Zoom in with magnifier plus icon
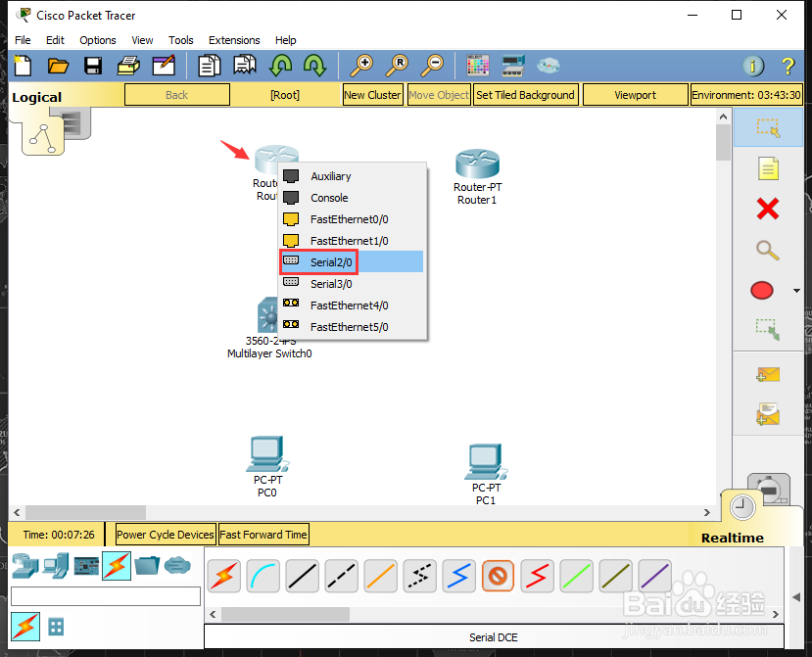812x657 pixels. click(x=361, y=66)
